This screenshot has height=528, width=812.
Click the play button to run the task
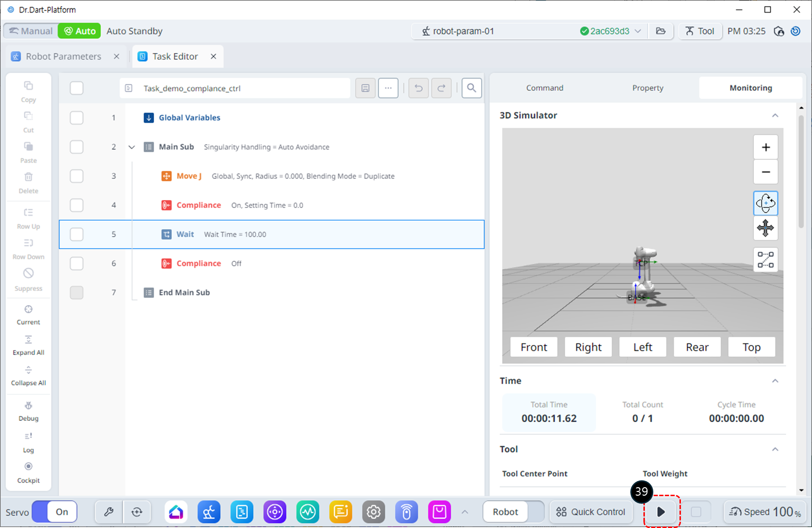[x=661, y=512]
